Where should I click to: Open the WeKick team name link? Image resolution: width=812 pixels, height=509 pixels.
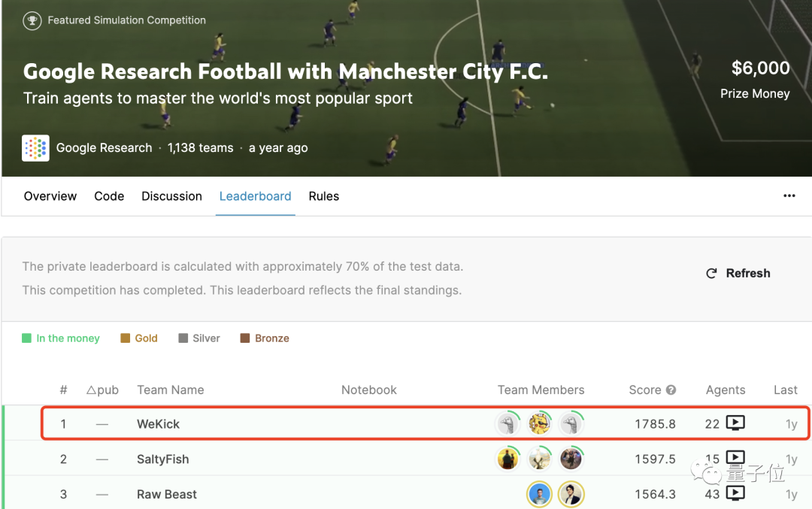[x=158, y=424]
